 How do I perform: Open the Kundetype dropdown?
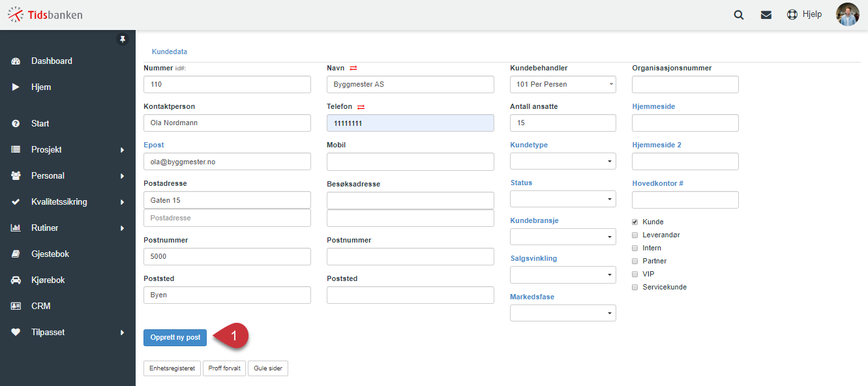pos(563,162)
